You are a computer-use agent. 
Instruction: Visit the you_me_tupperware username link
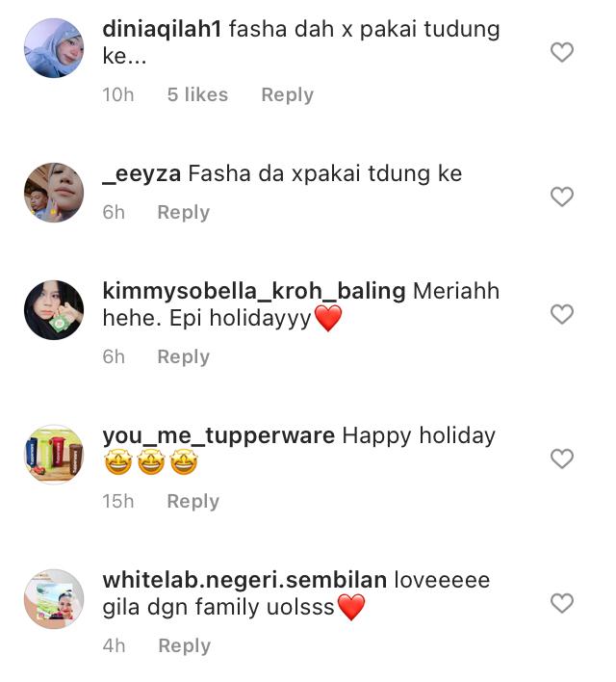pos(218,436)
